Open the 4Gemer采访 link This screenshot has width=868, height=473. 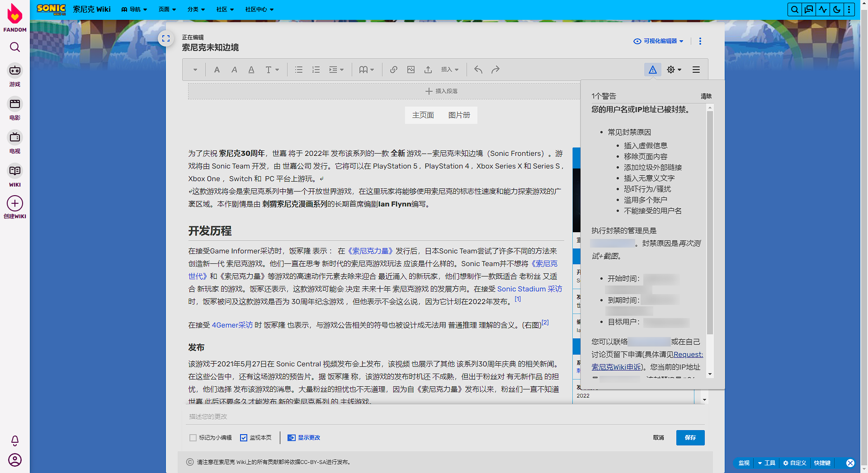(232, 325)
